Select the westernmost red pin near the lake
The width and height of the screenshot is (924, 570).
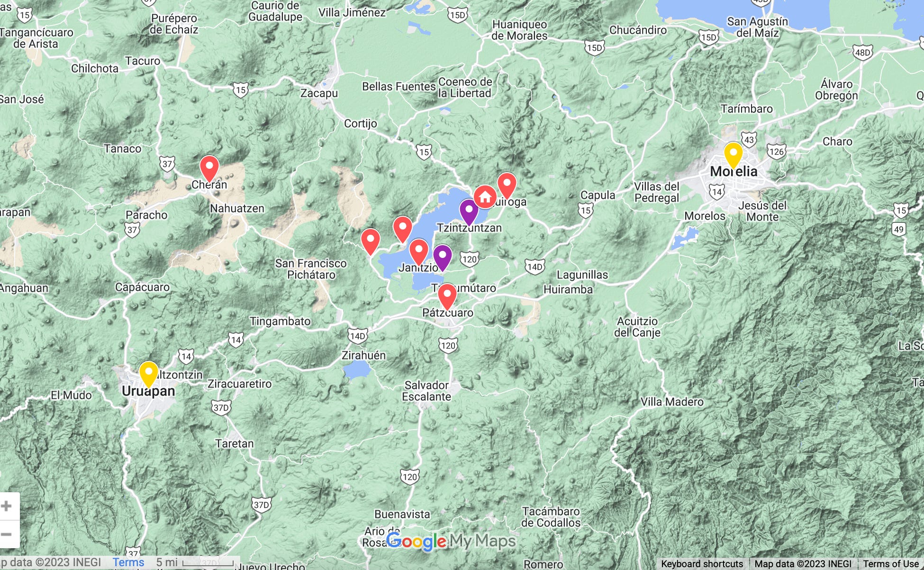coord(370,239)
